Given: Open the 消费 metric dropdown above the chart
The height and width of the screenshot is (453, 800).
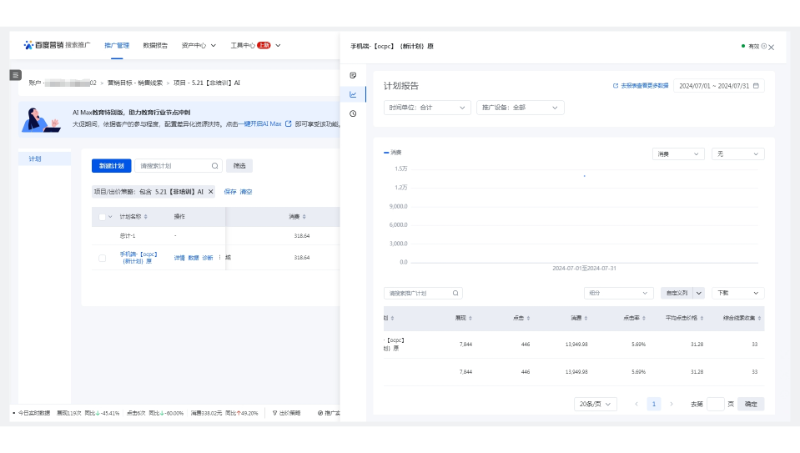Looking at the screenshot, I should click(x=678, y=154).
